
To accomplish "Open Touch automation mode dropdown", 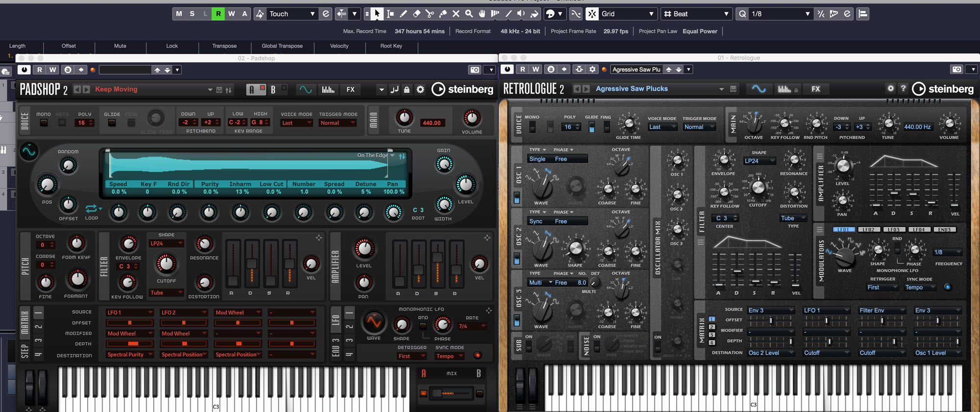I will click(x=292, y=14).
